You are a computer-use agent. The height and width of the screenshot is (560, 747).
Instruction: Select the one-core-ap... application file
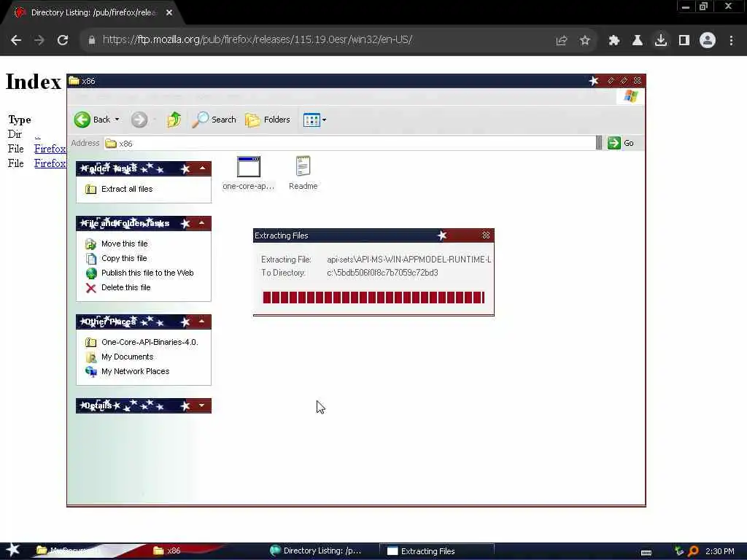pos(248,174)
